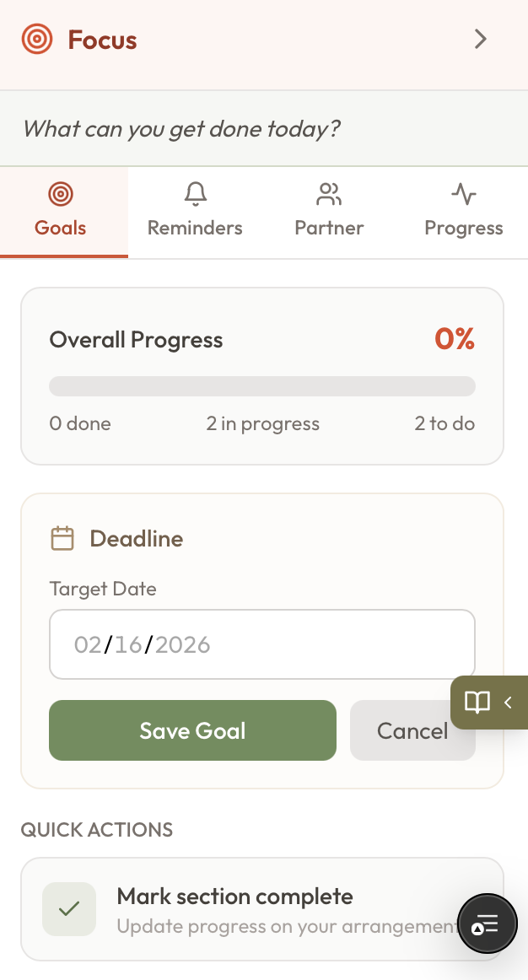The width and height of the screenshot is (528, 980).
Task: Open the Progress tab
Action: pos(463,213)
